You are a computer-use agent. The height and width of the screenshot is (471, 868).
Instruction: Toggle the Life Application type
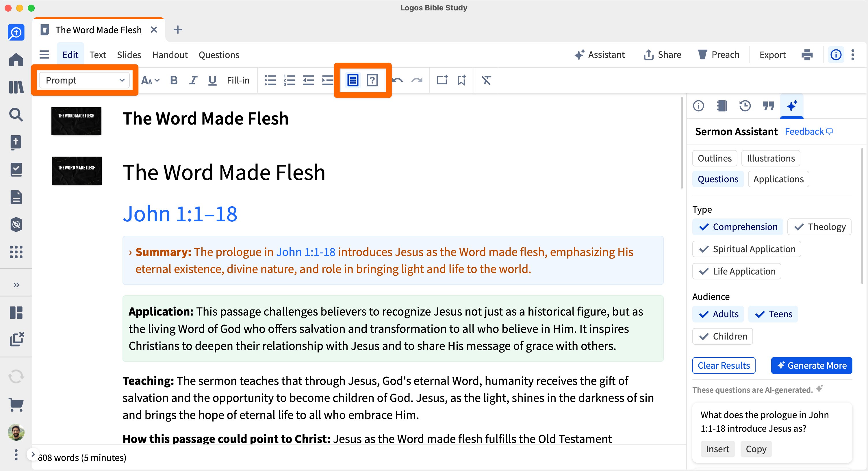(737, 271)
